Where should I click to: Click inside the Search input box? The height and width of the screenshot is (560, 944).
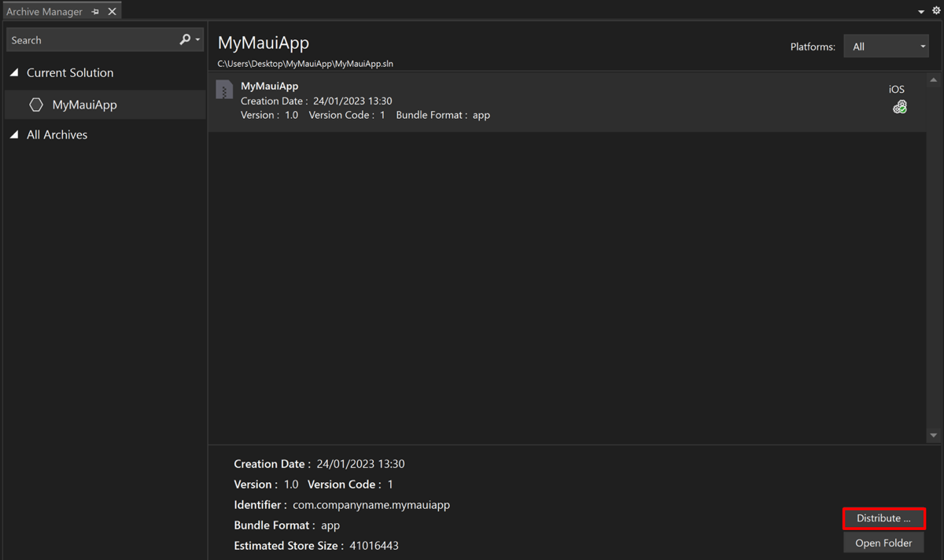(x=87, y=39)
